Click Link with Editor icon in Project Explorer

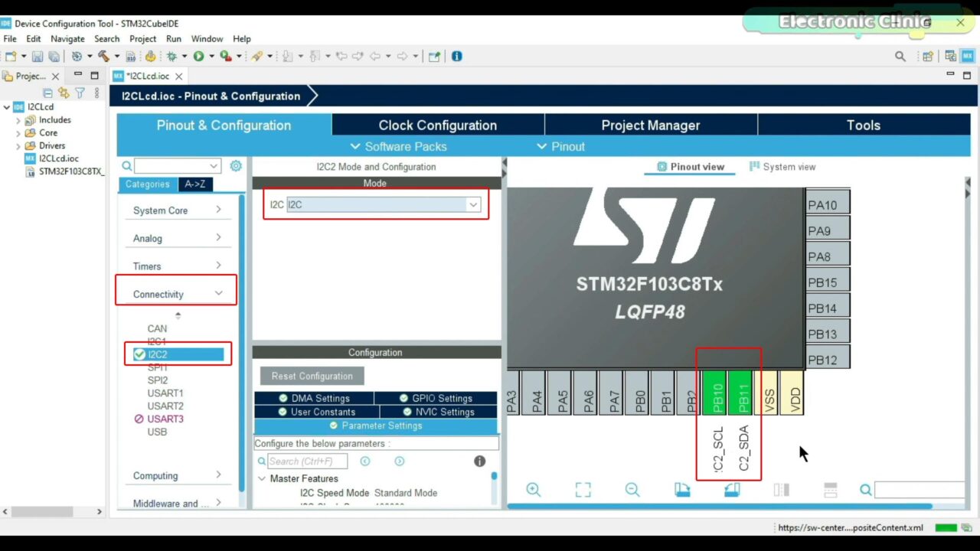click(64, 93)
